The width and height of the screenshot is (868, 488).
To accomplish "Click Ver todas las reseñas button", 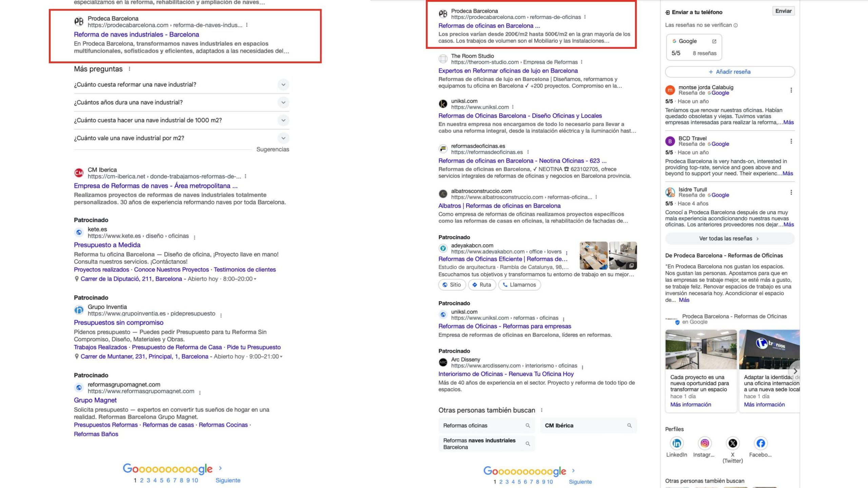I will coord(730,239).
